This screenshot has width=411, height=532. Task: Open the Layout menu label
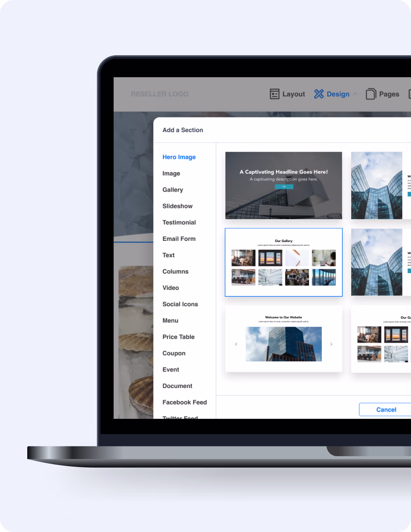tap(294, 94)
